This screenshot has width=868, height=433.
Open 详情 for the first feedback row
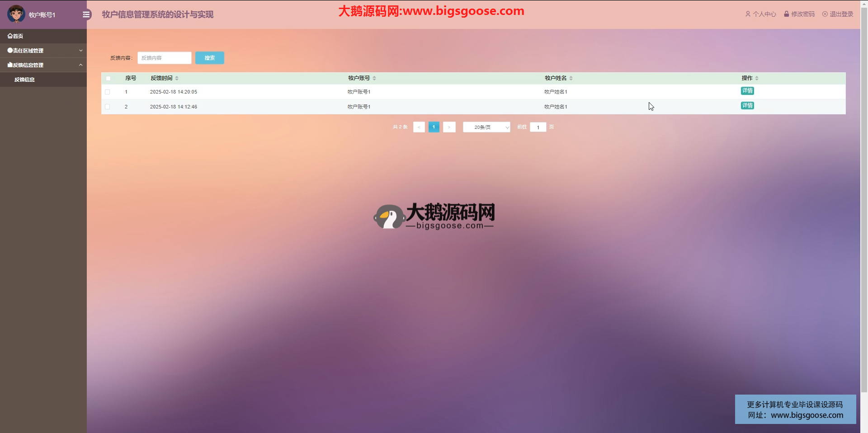tap(747, 91)
